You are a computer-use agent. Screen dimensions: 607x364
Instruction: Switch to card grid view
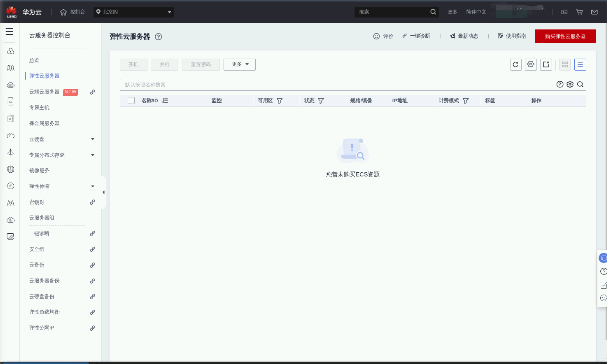[x=565, y=64]
